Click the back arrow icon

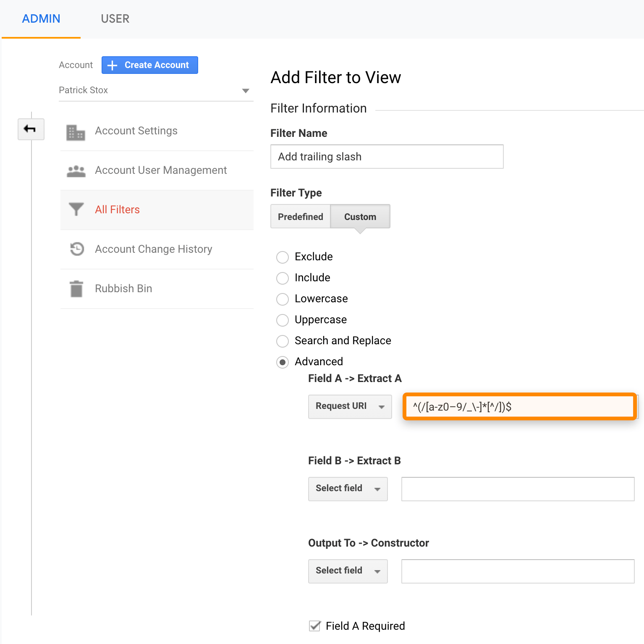[31, 129]
